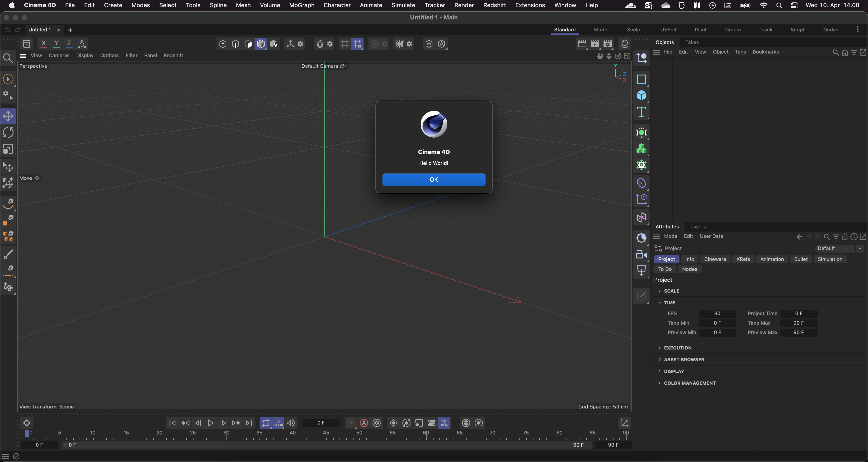Open the Cineware attributes tab
This screenshot has height=462, width=868.
click(x=715, y=259)
